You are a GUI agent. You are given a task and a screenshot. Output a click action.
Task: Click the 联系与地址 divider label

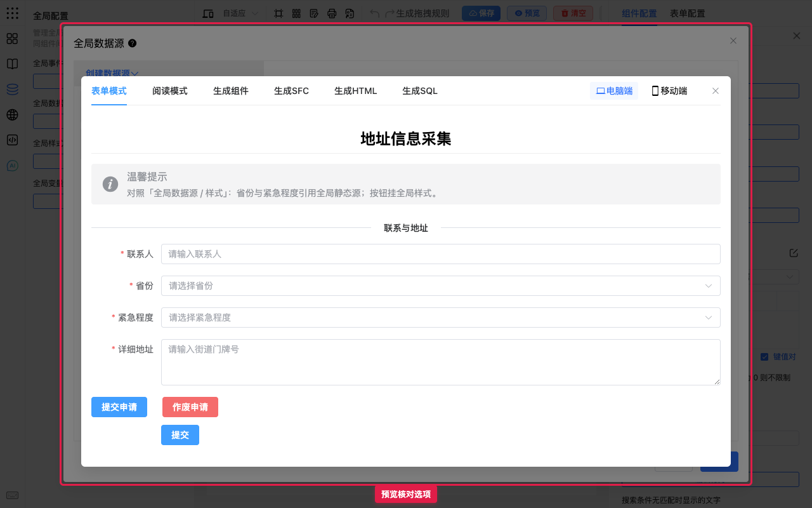pyautogui.click(x=406, y=228)
